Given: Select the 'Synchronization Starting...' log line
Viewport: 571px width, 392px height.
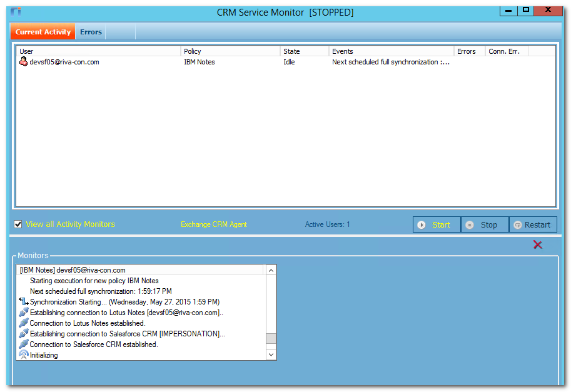Looking at the screenshot, I should [124, 302].
